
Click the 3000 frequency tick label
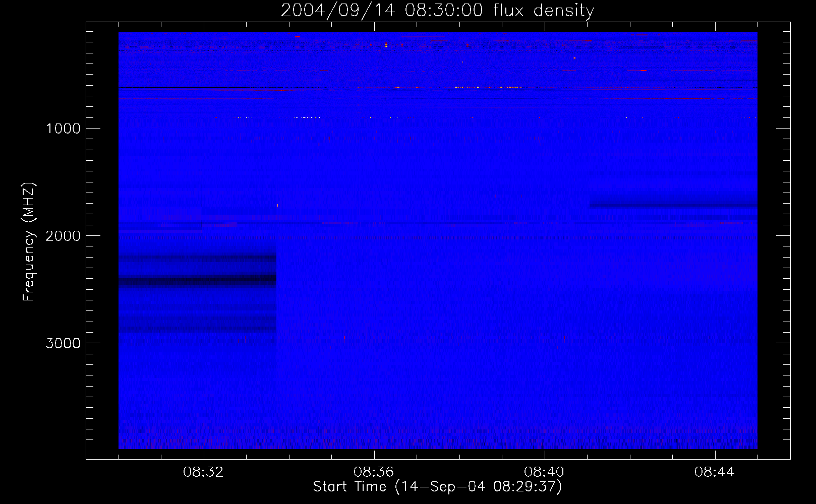pyautogui.click(x=63, y=343)
